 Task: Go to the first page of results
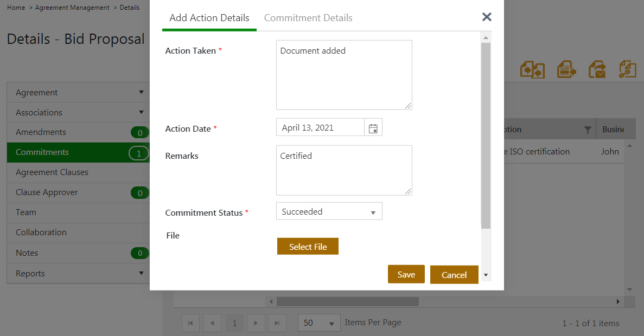point(190,323)
